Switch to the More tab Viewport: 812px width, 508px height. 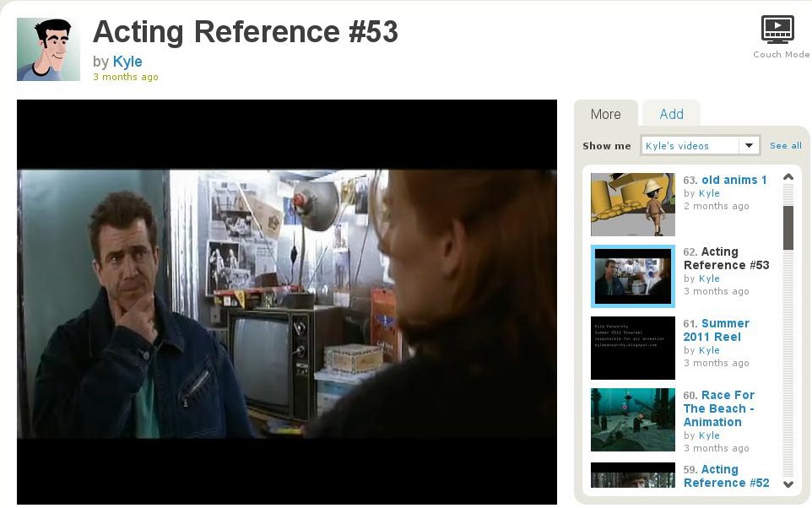(605, 114)
